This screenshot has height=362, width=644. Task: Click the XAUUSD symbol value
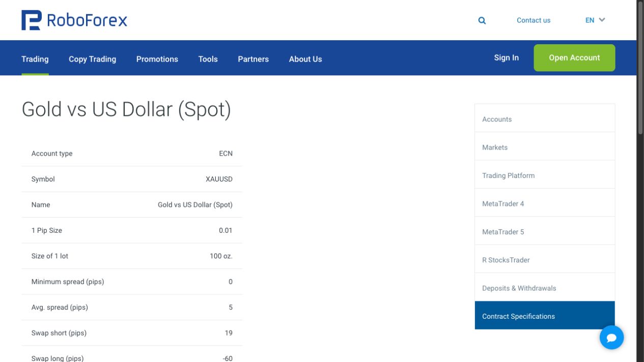pyautogui.click(x=219, y=179)
